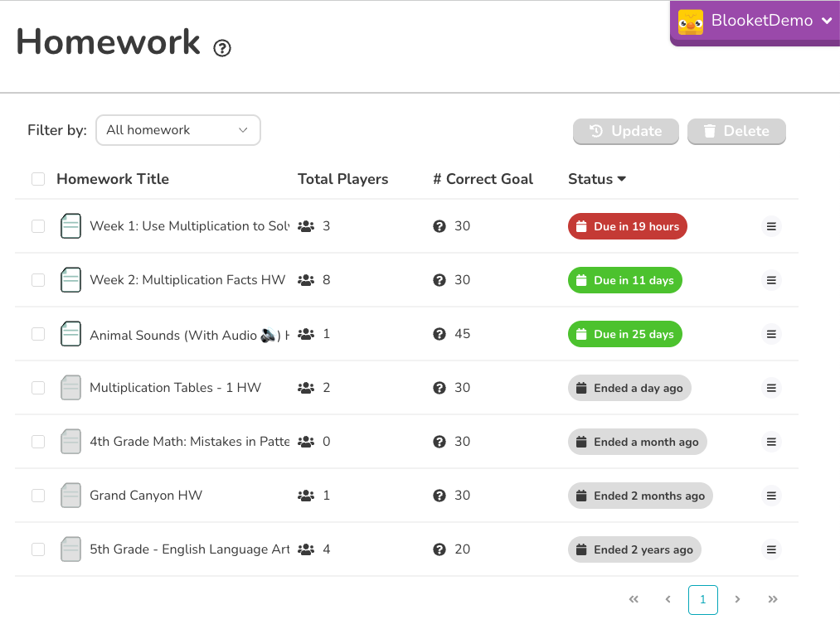
Task: Click the Due in 19 hours badge
Action: click(627, 226)
